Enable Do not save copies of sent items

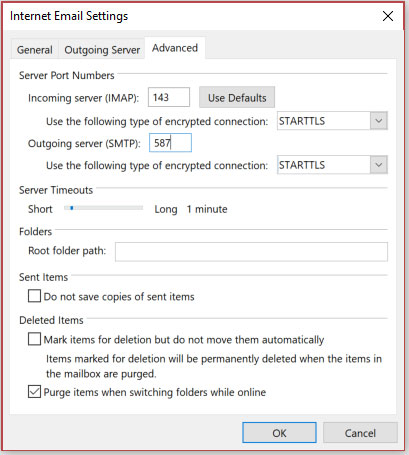(34, 296)
